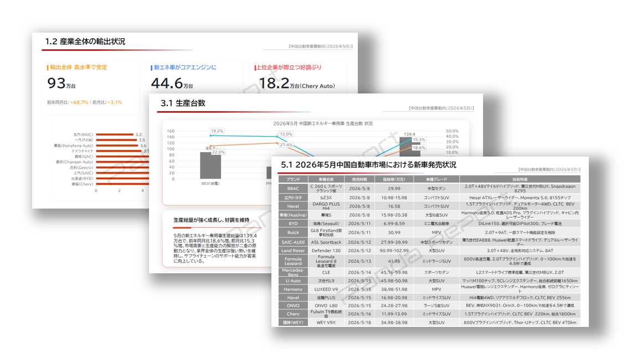Image resolution: width=642 pixels, height=364 pixels.
Task: Click the 5.1 新車発売状況 slide title
Action: click(368, 165)
